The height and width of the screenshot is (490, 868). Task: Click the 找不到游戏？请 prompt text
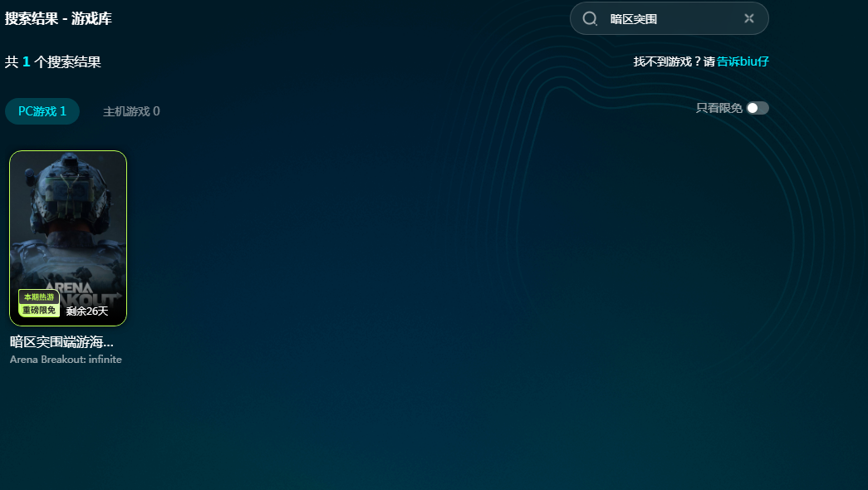(674, 61)
